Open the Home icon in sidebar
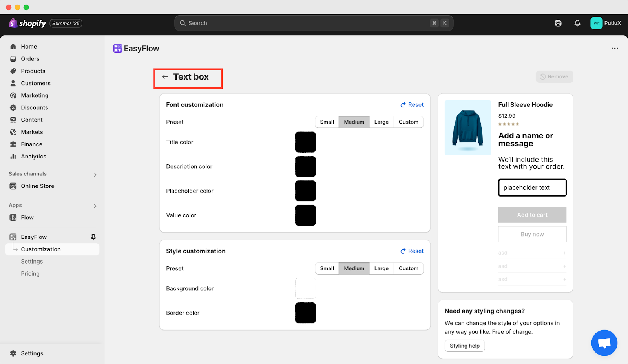Image resolution: width=628 pixels, height=364 pixels. [x=13, y=46]
